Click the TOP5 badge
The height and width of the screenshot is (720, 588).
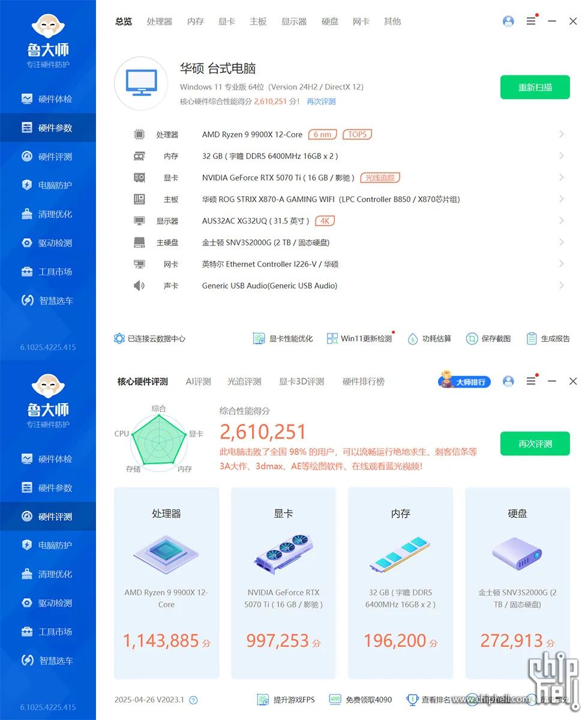357,134
